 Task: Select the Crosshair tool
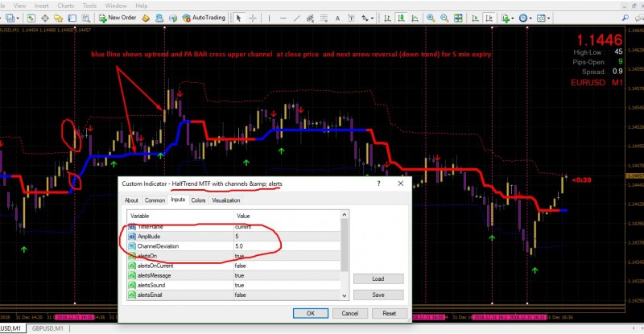click(253, 18)
